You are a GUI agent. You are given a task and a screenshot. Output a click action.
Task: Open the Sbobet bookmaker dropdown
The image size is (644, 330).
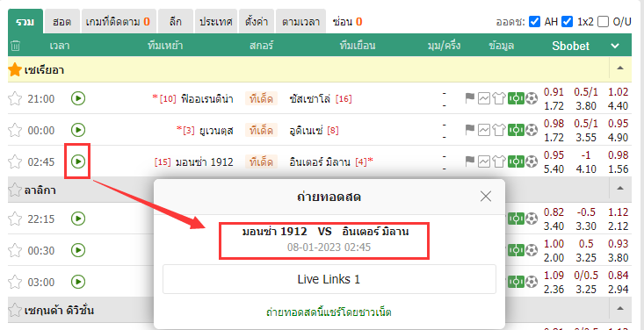(614, 46)
